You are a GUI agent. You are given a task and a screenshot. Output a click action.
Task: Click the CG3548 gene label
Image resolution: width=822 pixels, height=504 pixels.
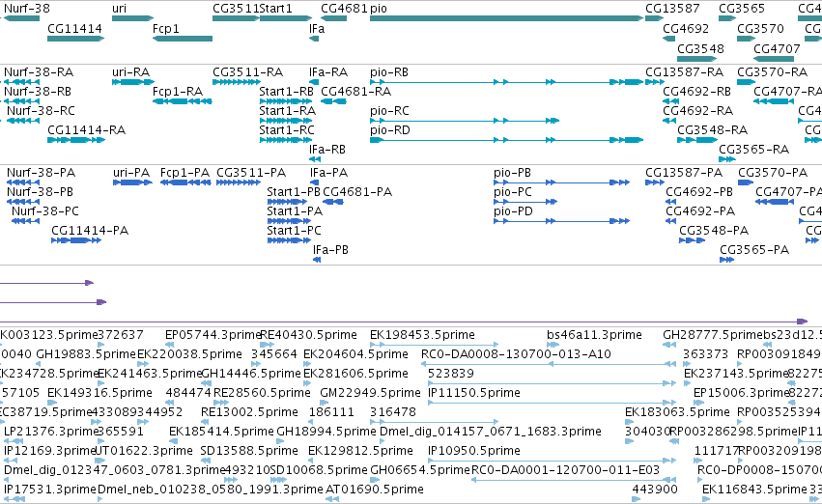point(700,48)
